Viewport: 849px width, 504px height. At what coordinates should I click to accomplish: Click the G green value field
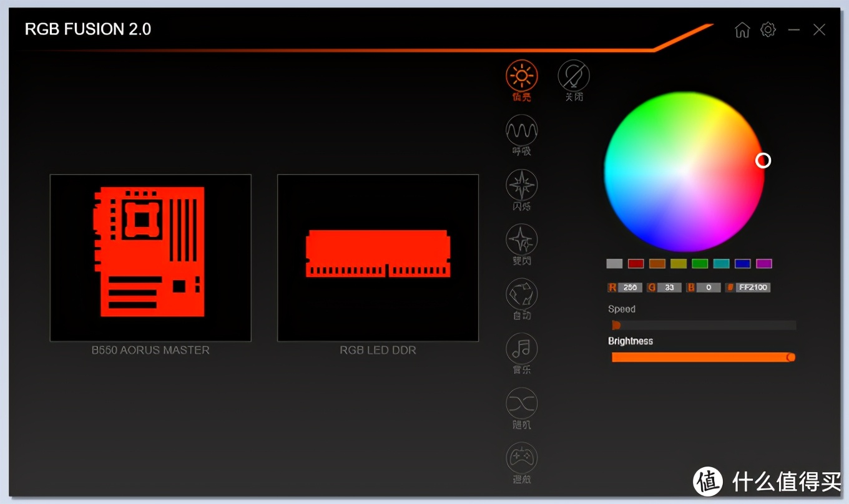coord(669,288)
